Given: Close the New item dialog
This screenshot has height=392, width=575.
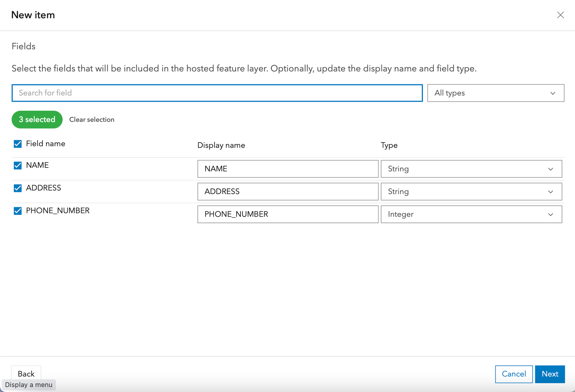Looking at the screenshot, I should [560, 15].
